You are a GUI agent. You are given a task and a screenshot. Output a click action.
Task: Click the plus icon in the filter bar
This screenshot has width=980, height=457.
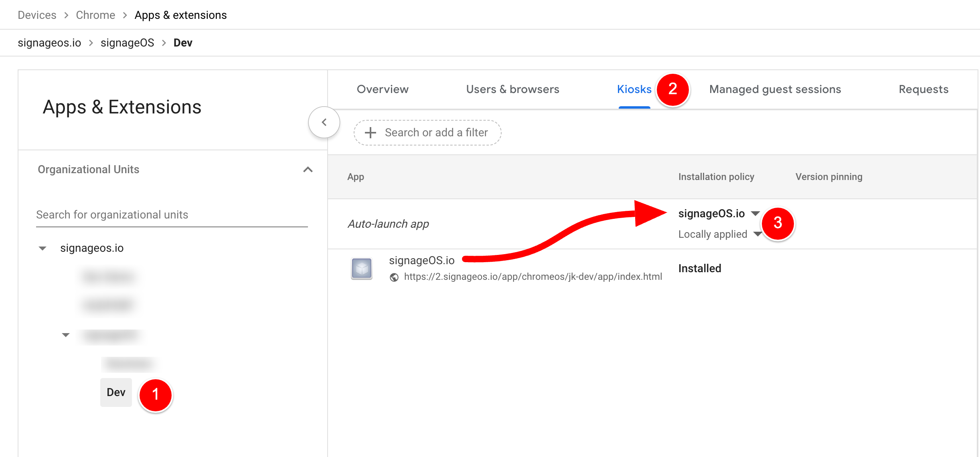pos(371,133)
